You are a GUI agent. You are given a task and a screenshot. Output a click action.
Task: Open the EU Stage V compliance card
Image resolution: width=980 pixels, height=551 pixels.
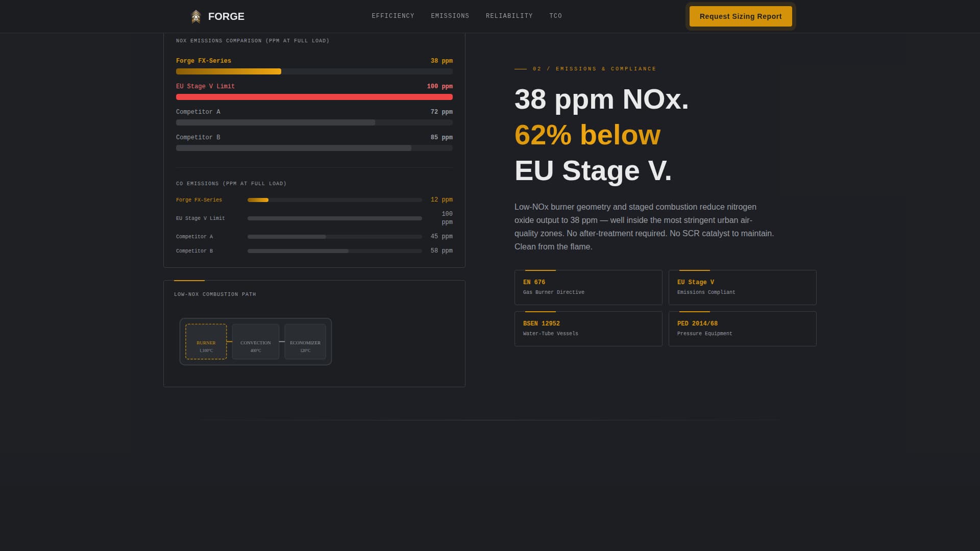[x=742, y=287]
